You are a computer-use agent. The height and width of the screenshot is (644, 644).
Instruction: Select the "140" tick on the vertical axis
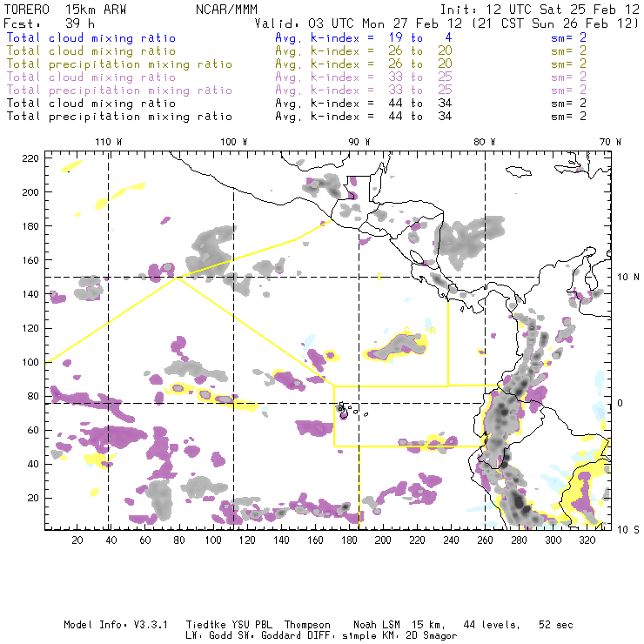[x=30, y=294]
